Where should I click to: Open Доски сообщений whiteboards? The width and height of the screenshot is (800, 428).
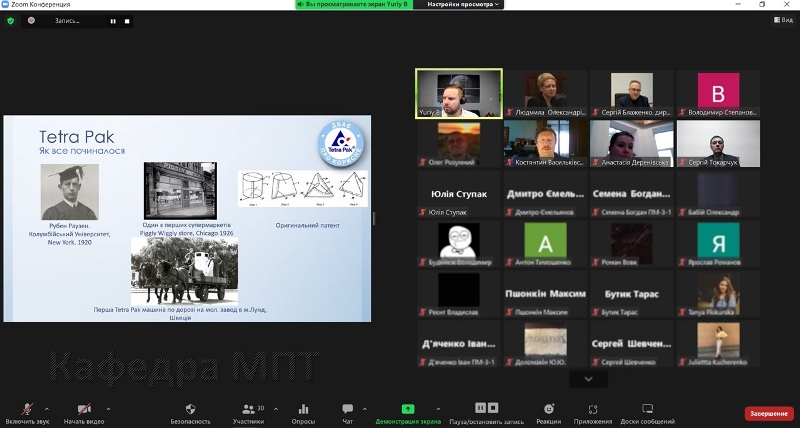(x=647, y=413)
